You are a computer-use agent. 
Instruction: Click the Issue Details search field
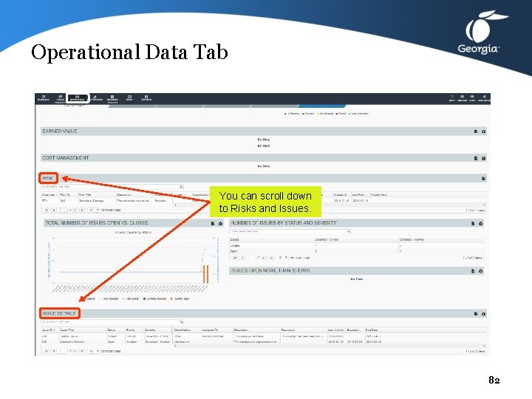click(x=112, y=321)
